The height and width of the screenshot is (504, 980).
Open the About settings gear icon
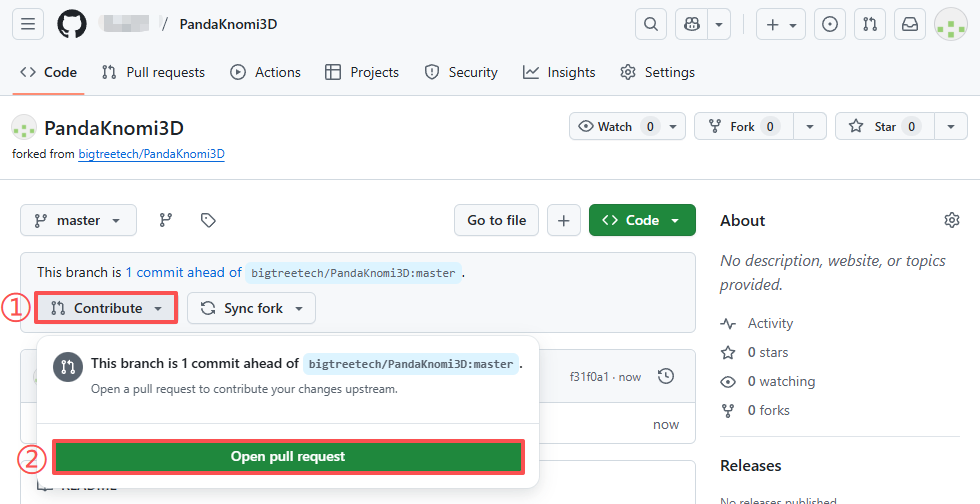pos(951,220)
